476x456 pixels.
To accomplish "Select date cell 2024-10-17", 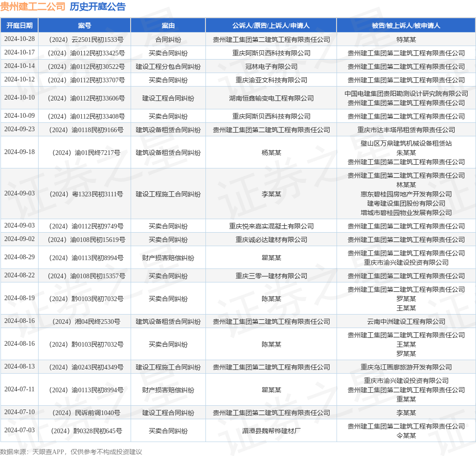I will [20, 52].
